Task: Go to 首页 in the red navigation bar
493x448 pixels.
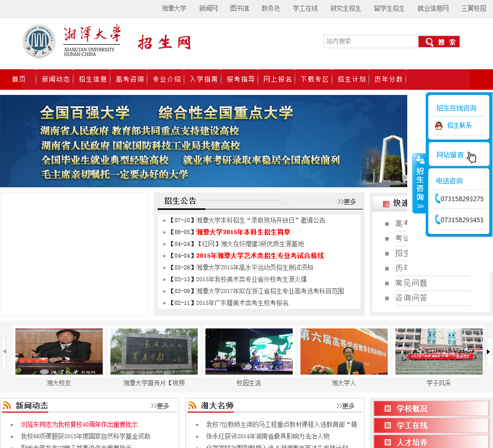Action: 18,79
